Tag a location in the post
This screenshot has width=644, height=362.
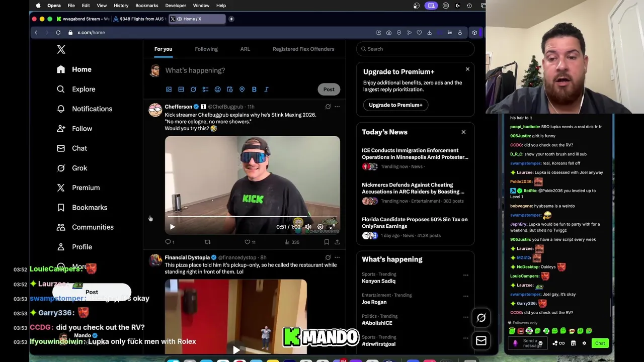pyautogui.click(x=242, y=89)
